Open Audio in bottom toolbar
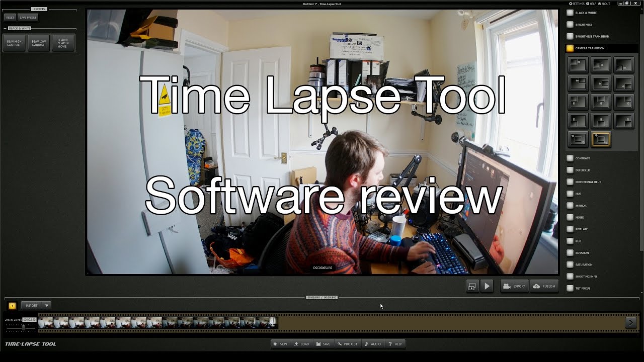This screenshot has height=362, width=644. coord(373,344)
